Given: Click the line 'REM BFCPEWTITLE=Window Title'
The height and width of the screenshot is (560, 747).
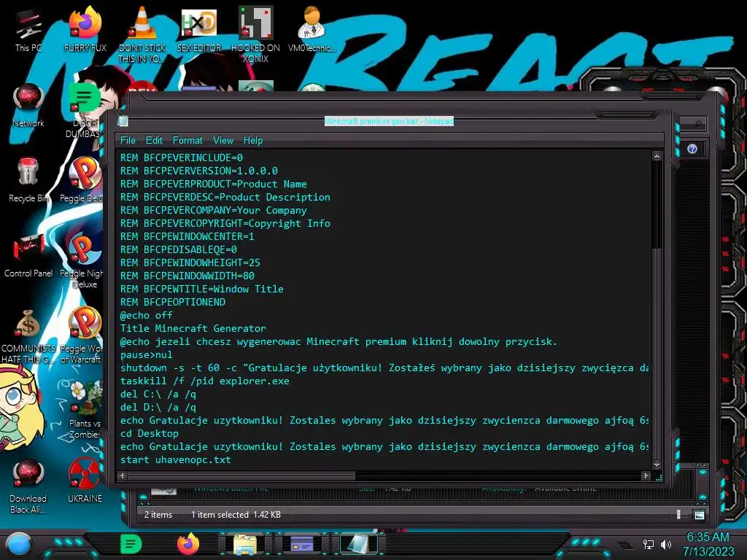Looking at the screenshot, I should pos(201,289).
